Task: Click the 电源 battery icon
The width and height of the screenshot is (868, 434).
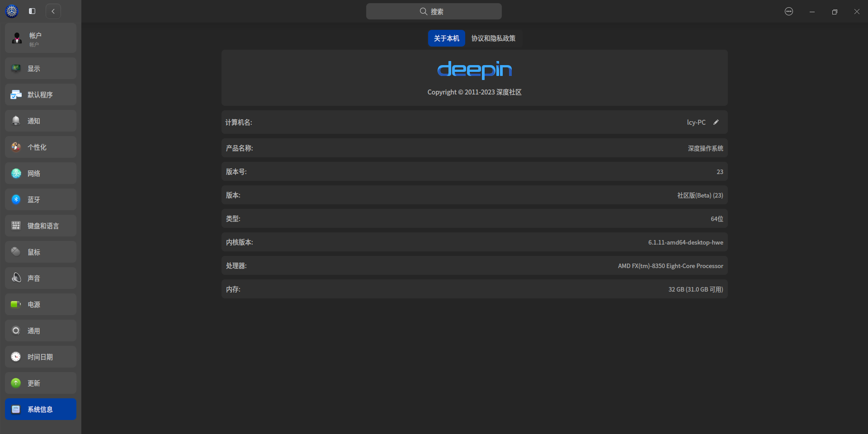Action: coord(16,304)
